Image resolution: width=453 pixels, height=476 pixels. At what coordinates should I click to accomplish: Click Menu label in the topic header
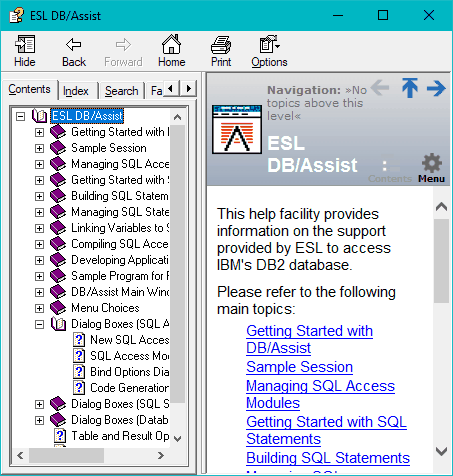[x=432, y=179]
